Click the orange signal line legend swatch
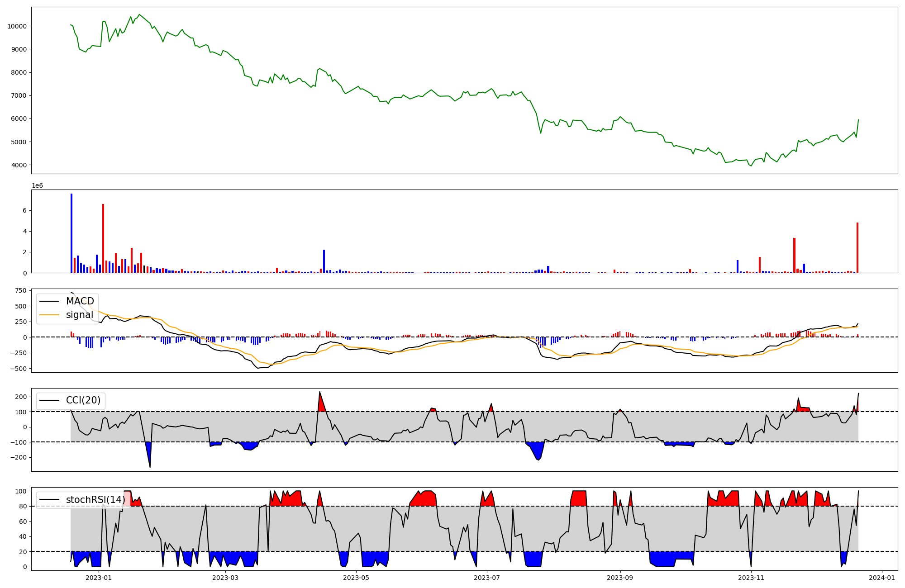The image size is (905, 588). [49, 315]
